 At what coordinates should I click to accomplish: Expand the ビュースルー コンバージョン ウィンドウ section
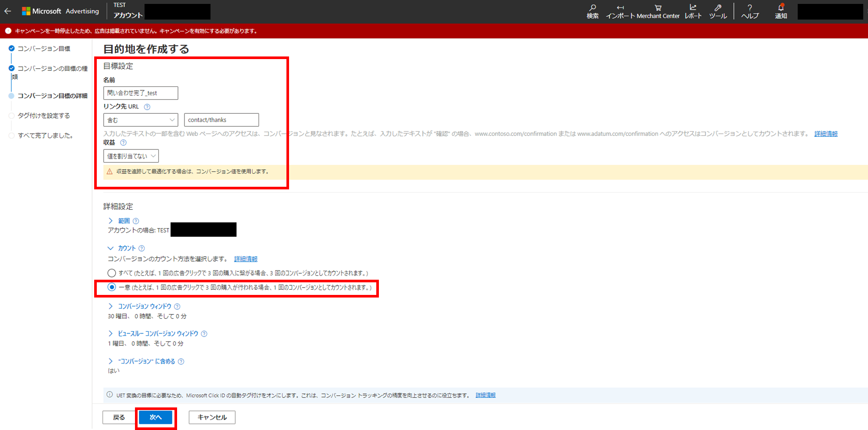(110, 334)
